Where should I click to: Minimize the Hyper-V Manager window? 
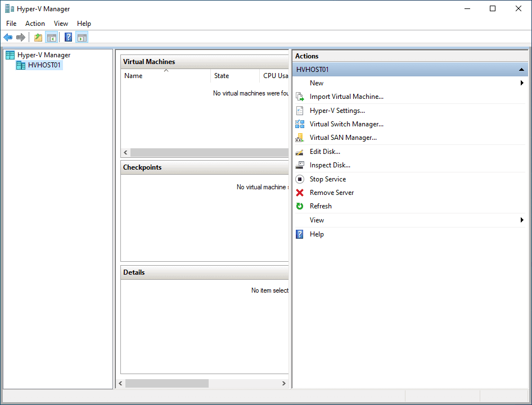click(467, 9)
